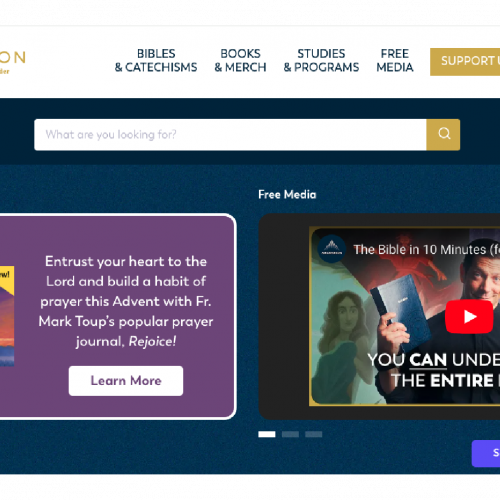This screenshot has height=500, width=500.
Task: Focus the 'What are you looking for?' search field
Action: 230,134
